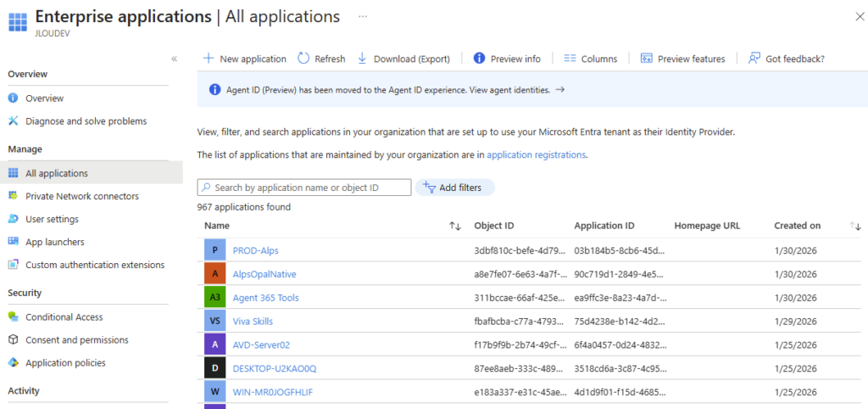Click the Download (Export) arrow icon
This screenshot has height=409, width=868.
[363, 59]
